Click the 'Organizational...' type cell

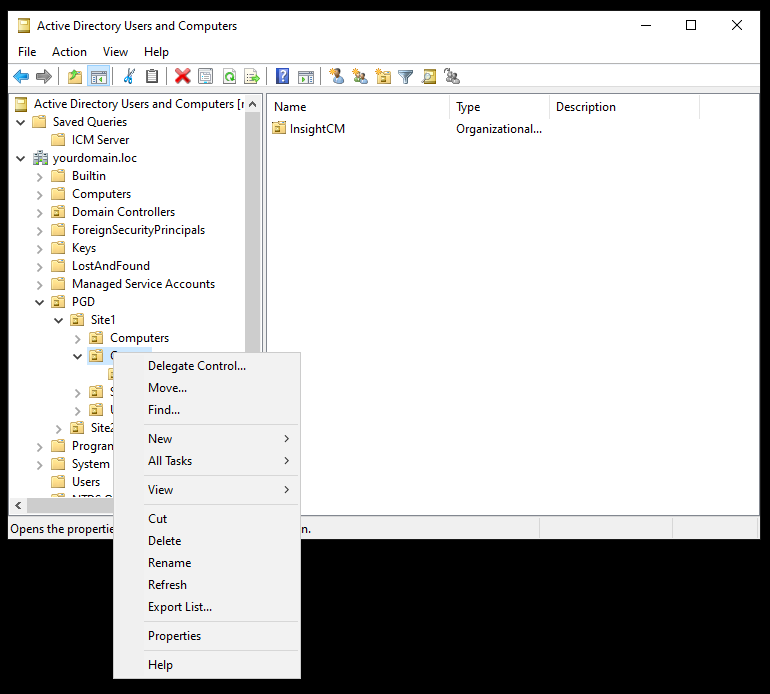[499, 129]
